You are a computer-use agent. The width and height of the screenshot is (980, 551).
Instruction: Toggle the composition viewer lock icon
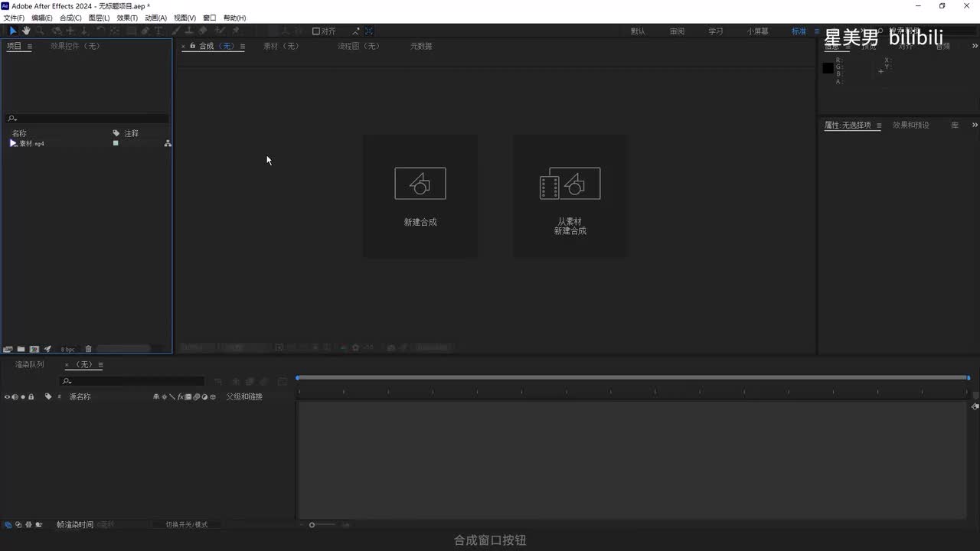click(x=192, y=46)
